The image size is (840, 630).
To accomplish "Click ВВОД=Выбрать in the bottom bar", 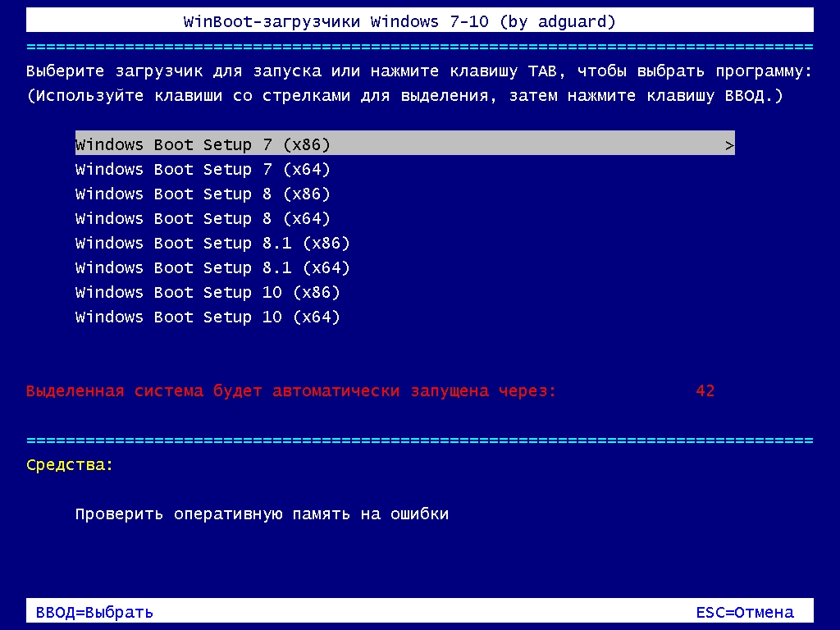I will pos(94,612).
